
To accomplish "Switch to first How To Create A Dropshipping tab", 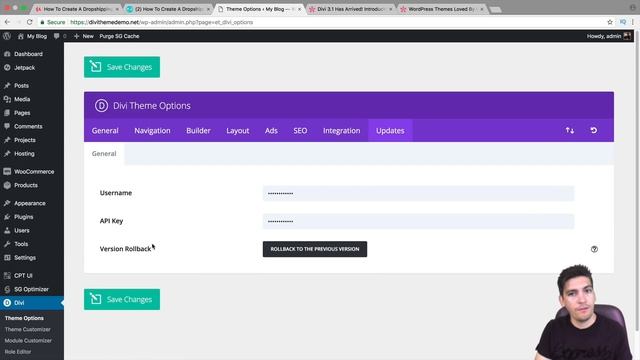I will [x=77, y=9].
